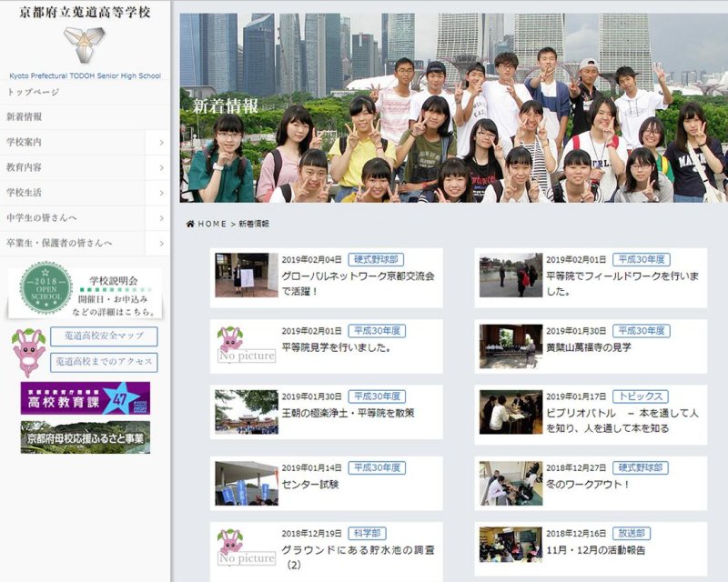The image size is (728, 582).
Task: Open the 2018 Open School banner
Action: 86,291
